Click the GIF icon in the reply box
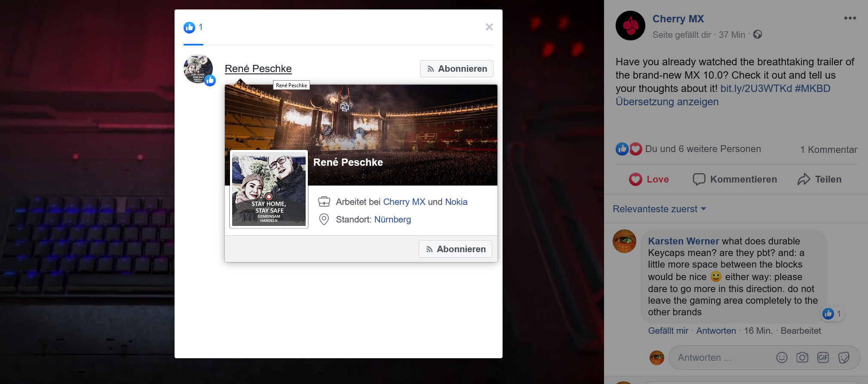 click(x=823, y=357)
